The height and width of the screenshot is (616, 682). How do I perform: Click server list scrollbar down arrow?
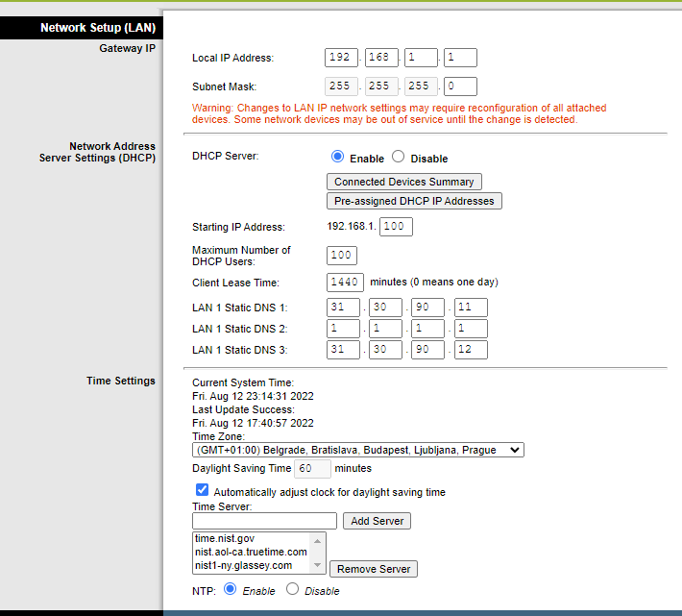318,565
